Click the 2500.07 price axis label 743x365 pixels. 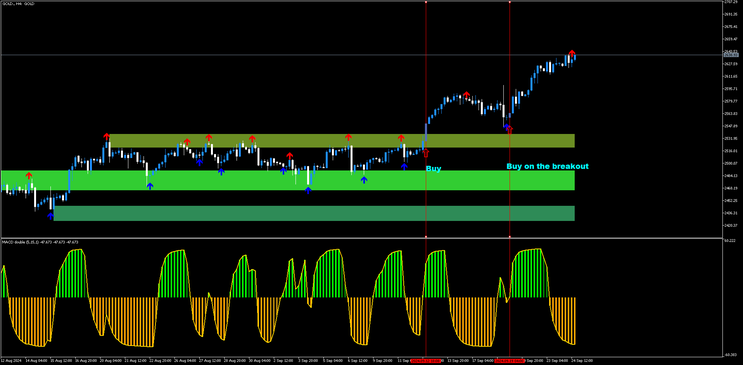pyautogui.click(x=730, y=163)
